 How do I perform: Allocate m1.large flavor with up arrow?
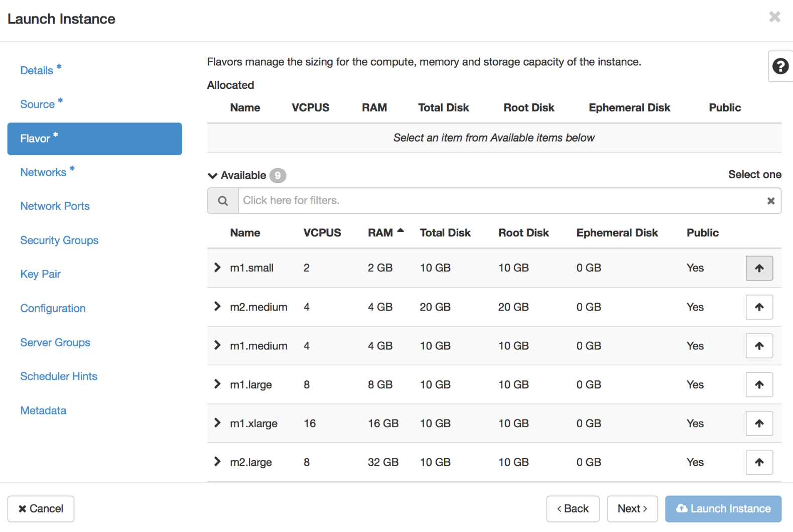point(759,385)
